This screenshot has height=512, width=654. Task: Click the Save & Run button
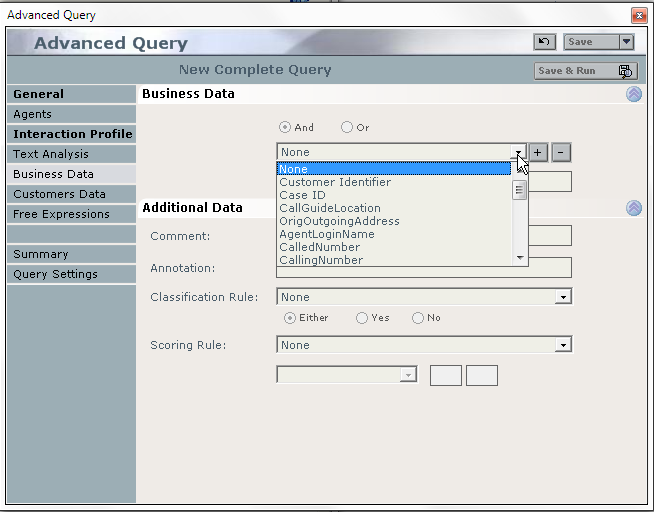[x=586, y=71]
